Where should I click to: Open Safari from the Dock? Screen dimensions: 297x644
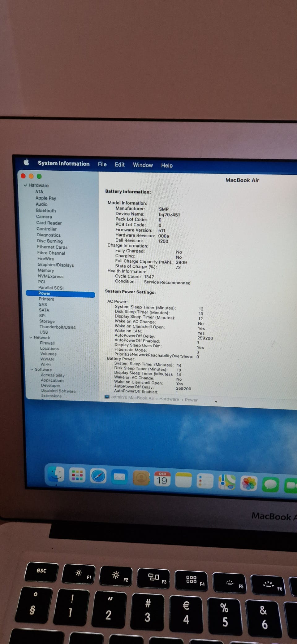98,476
